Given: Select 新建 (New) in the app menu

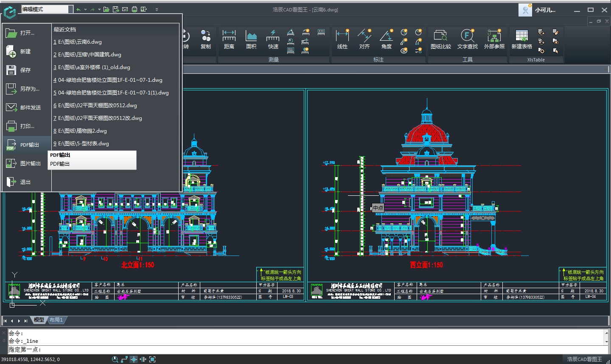Looking at the screenshot, I should [26, 51].
